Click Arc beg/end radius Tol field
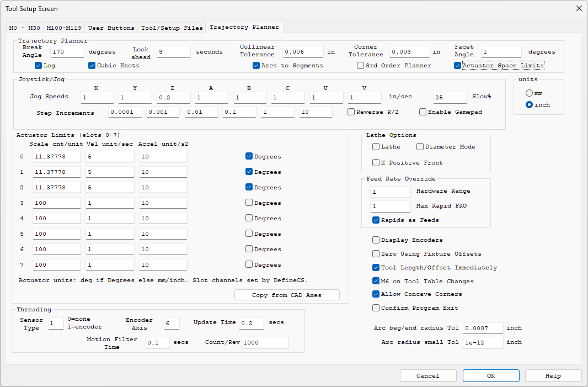Image resolution: width=588 pixels, height=387 pixels. click(483, 328)
